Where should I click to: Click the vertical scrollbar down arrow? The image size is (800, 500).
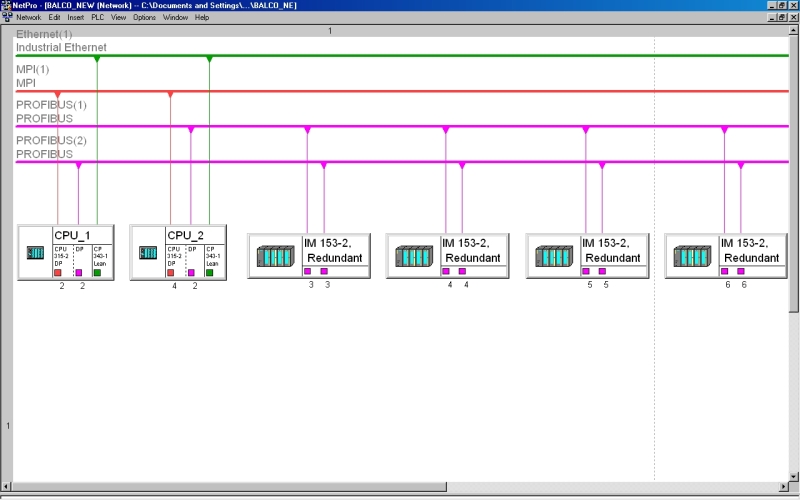[794, 474]
